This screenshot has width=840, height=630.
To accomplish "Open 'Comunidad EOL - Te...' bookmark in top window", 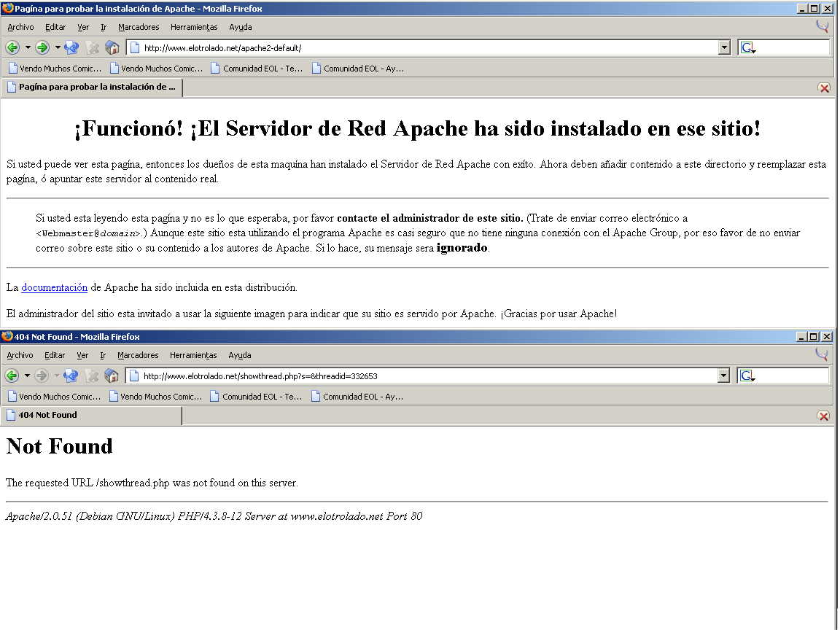I will (x=257, y=68).
